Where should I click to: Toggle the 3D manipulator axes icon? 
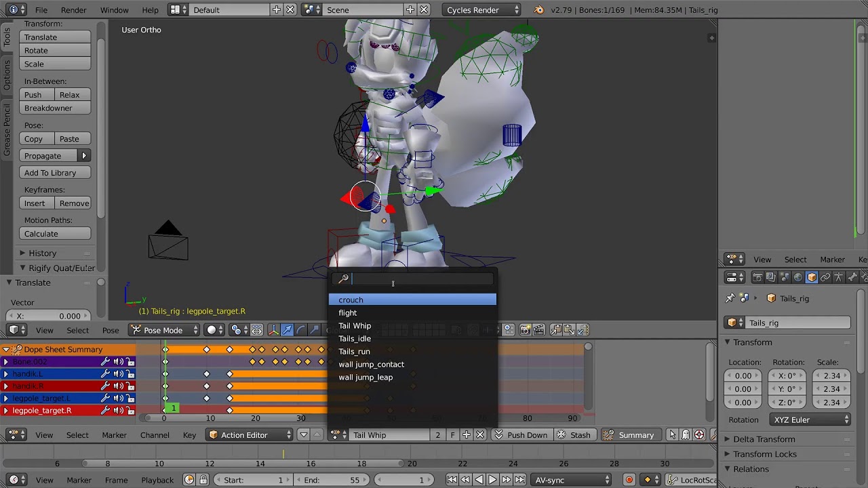click(273, 330)
